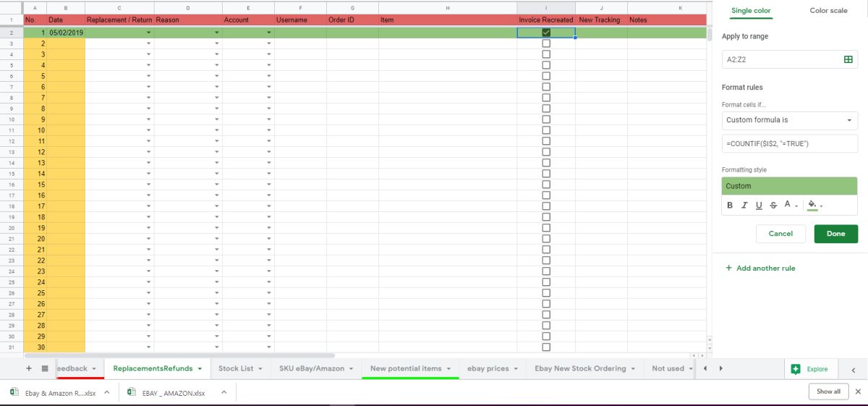Open the Explore panel
The image size is (868, 406).
[x=809, y=369]
